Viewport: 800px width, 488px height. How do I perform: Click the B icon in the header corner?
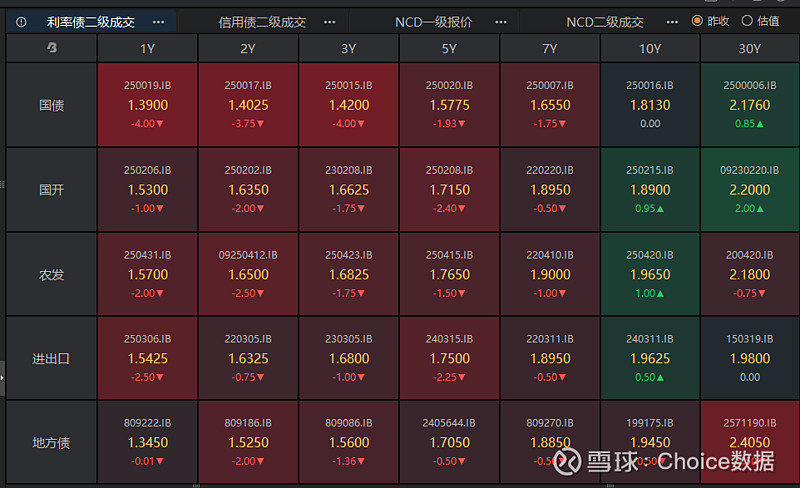tap(51, 48)
